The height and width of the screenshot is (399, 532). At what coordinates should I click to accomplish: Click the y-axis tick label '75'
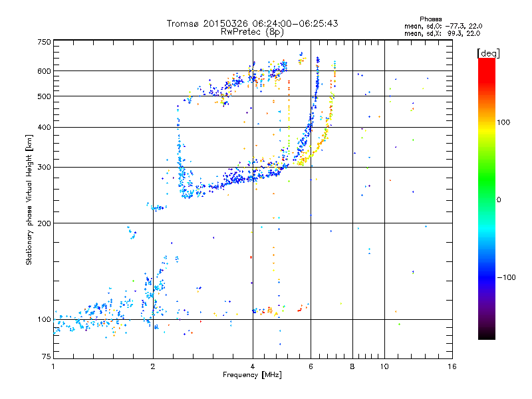click(x=47, y=356)
